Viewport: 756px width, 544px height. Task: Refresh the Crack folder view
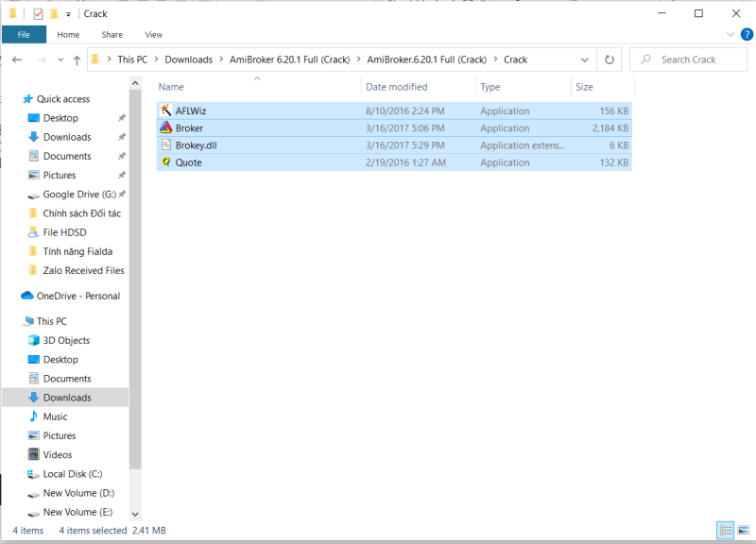coord(610,59)
